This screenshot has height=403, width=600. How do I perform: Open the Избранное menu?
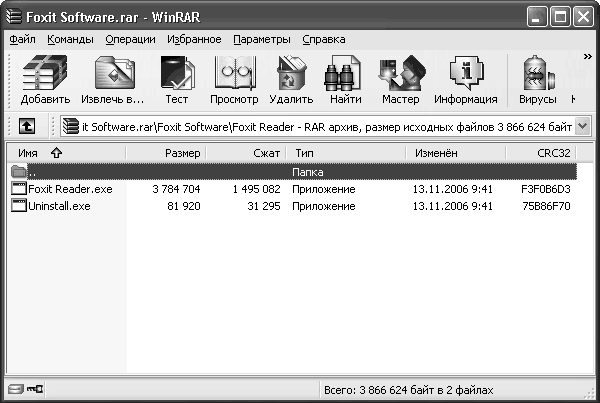(x=194, y=39)
